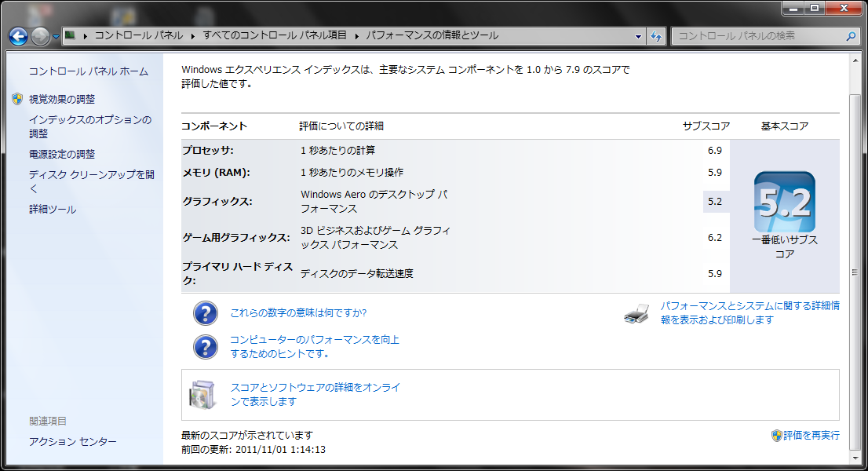Open the address bar history dropdown
This screenshot has height=471, width=868.
[638, 37]
